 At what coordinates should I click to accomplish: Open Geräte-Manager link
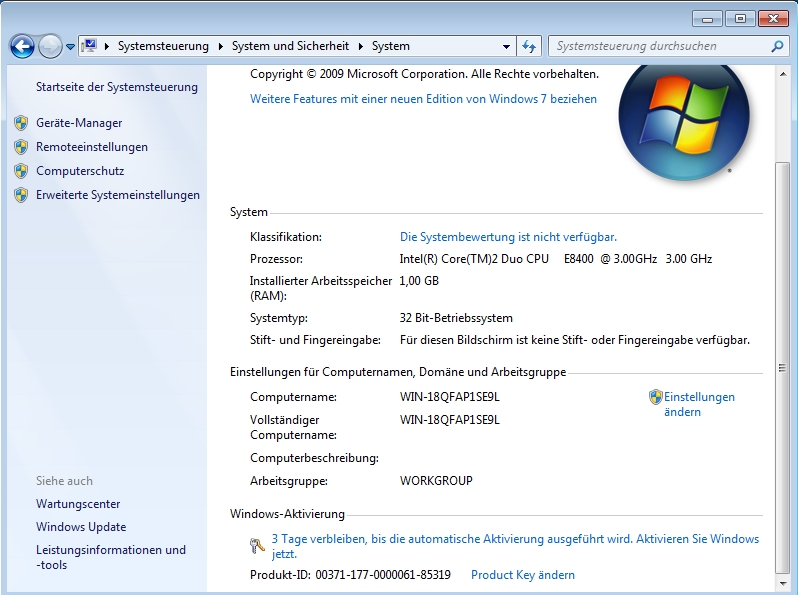[79, 123]
